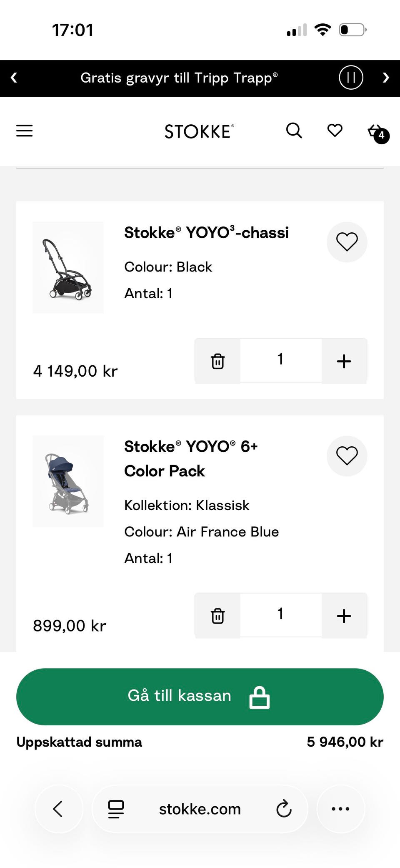The width and height of the screenshot is (400, 868).
Task: Remove YOYO³-chassi with trash icon
Action: 217,361
